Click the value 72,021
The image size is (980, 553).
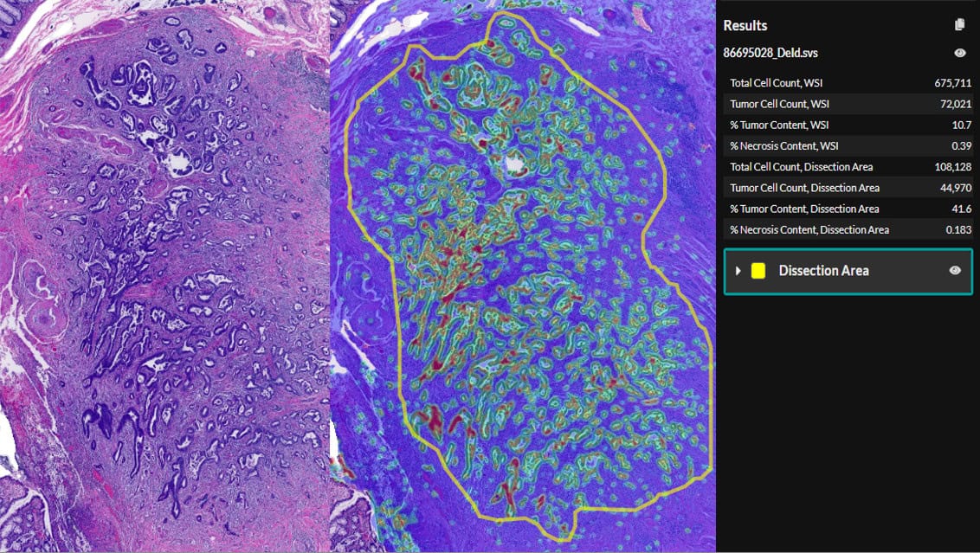tap(956, 104)
